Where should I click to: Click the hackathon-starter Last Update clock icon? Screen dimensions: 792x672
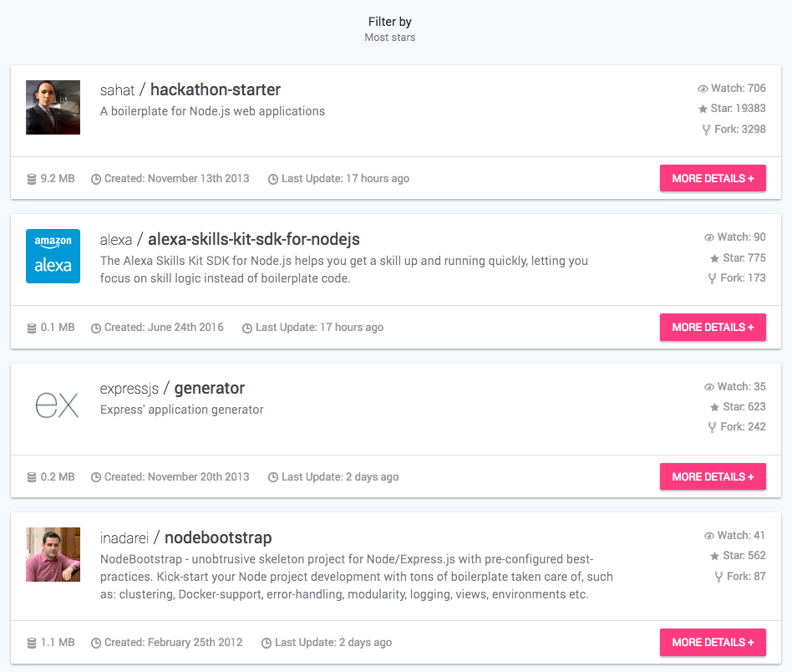[272, 180]
